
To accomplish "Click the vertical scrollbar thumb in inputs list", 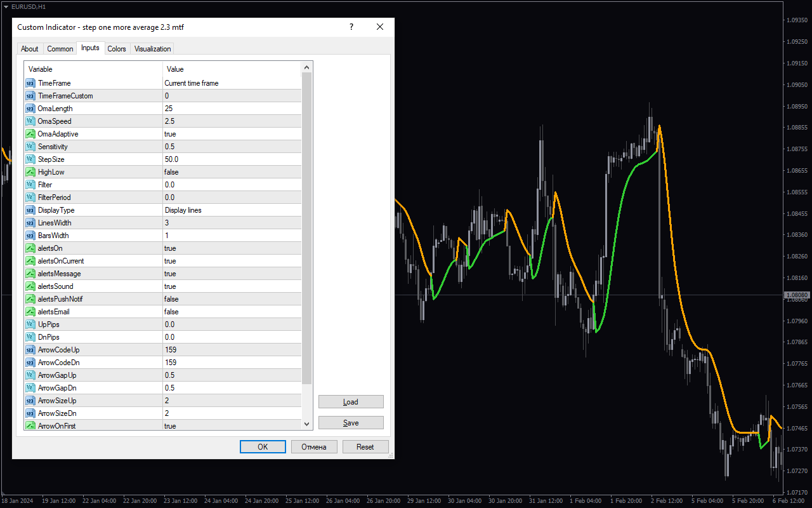I will (307, 229).
